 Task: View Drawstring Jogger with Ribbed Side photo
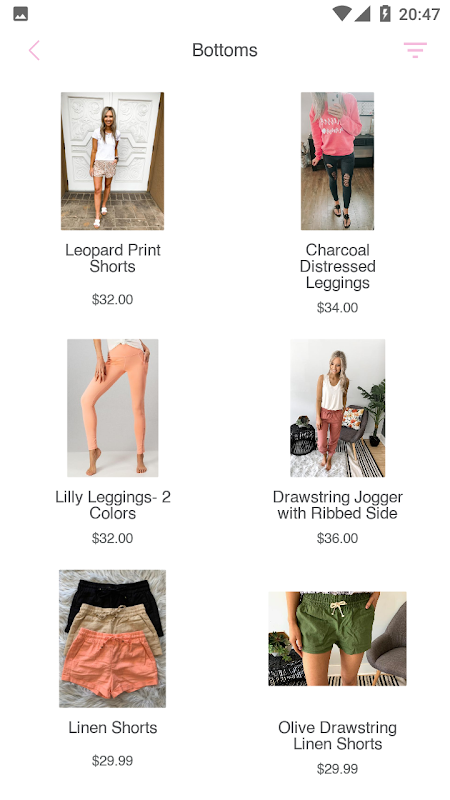point(337,408)
